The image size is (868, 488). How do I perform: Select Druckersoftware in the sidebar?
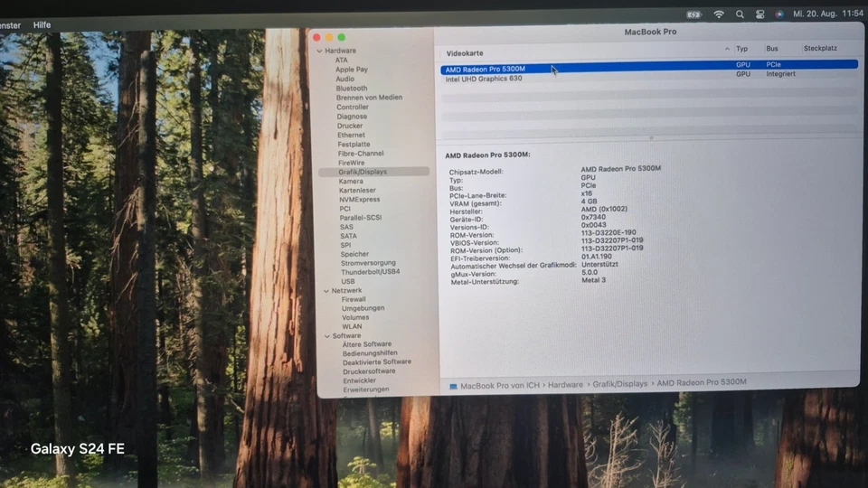click(x=369, y=371)
